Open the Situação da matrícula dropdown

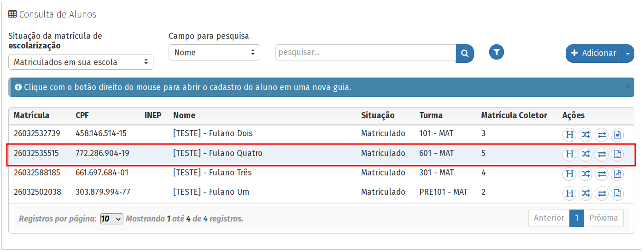81,62
